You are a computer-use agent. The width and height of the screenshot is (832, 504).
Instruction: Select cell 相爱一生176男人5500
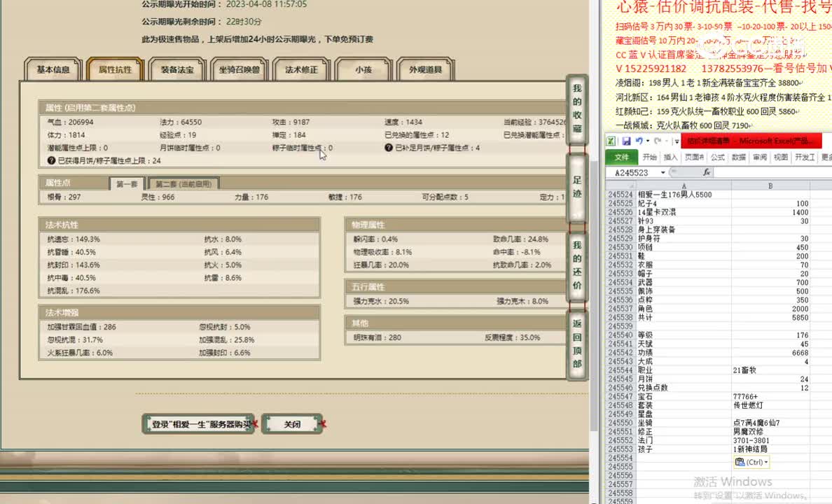click(x=684, y=195)
